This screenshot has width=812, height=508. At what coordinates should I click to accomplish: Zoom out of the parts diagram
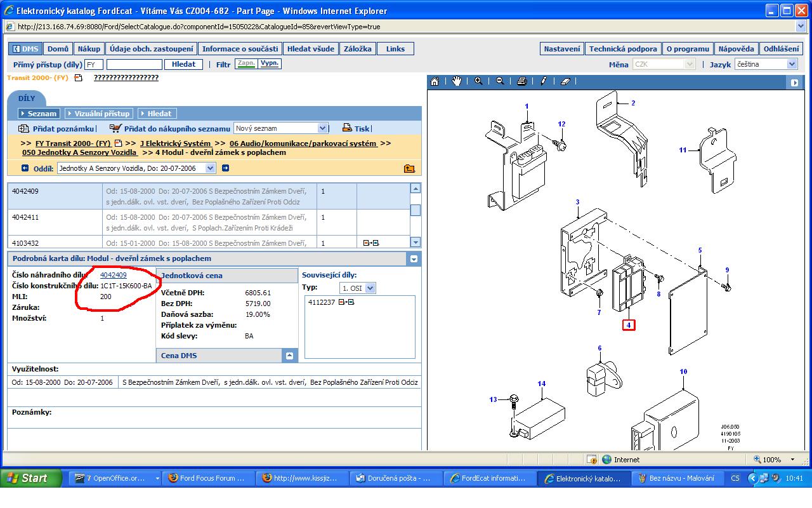coord(500,81)
